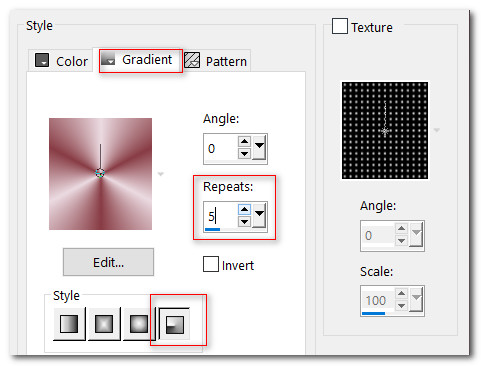Increase the gradient Angle value
The height and width of the screenshot is (366, 481).
244,141
